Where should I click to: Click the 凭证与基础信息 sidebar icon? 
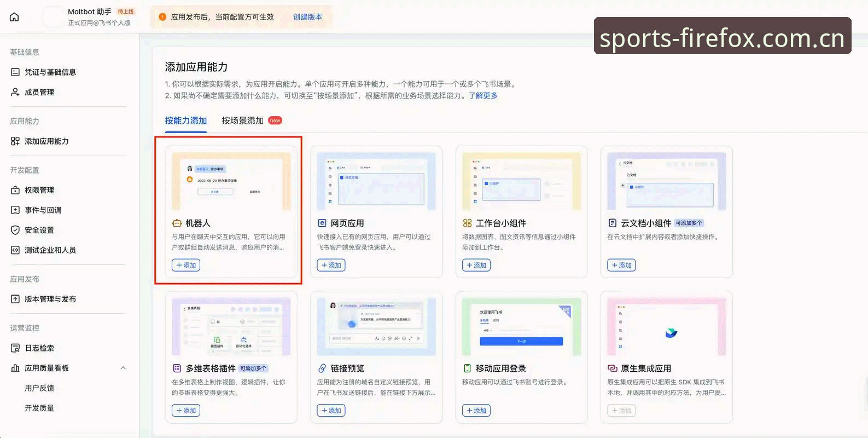point(15,72)
